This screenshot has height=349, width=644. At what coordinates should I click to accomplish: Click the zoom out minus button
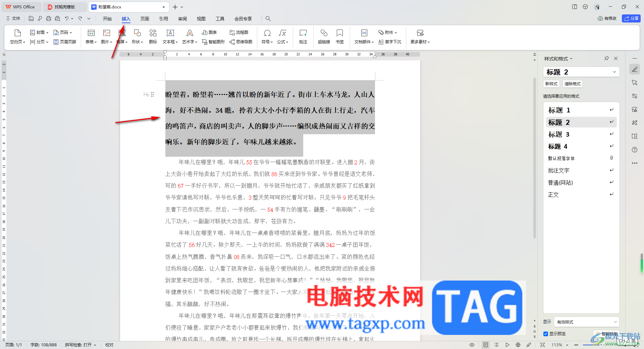[576, 345]
